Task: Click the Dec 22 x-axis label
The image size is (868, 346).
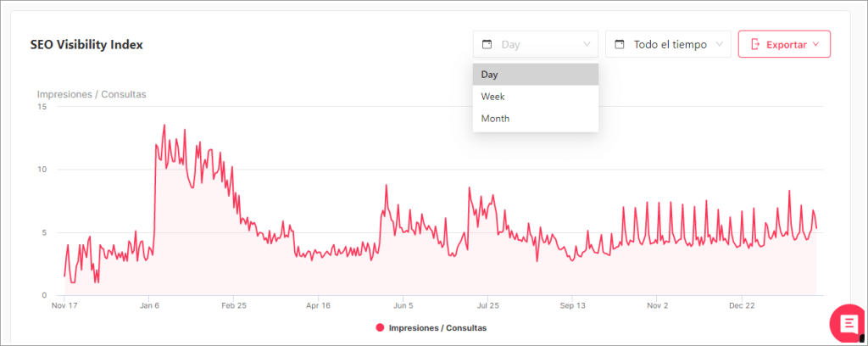Action: (742, 305)
